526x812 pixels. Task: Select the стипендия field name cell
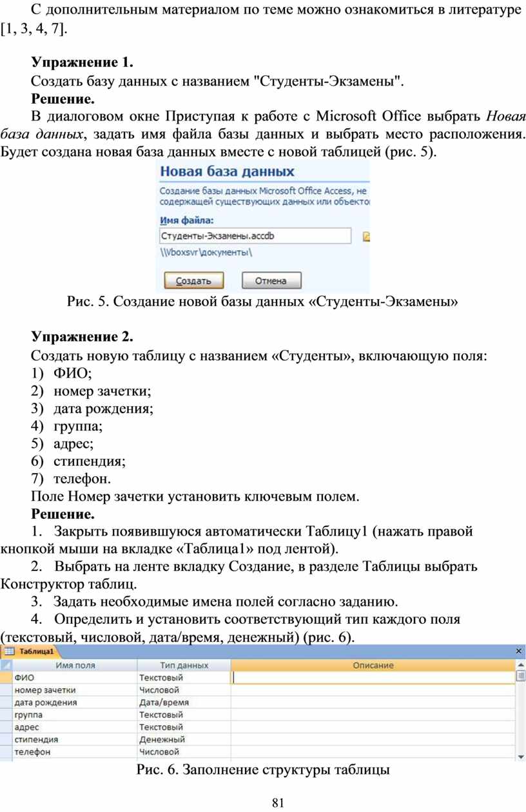75,739
